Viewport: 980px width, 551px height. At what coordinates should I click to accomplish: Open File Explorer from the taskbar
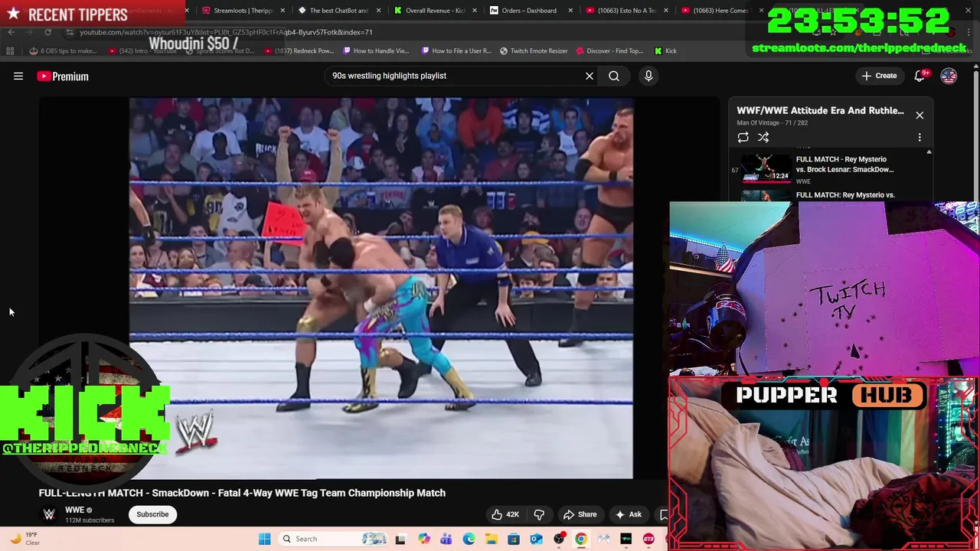click(491, 539)
